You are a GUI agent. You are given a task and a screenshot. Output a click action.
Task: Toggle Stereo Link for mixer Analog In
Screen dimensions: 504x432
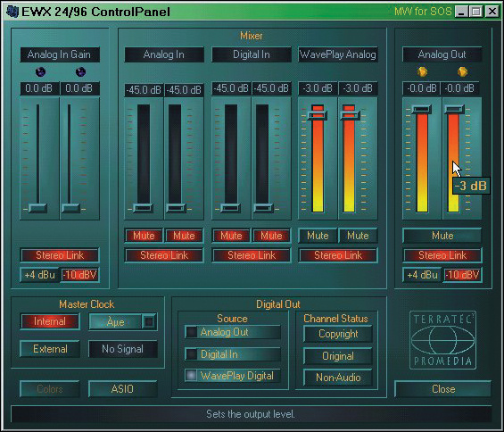164,255
